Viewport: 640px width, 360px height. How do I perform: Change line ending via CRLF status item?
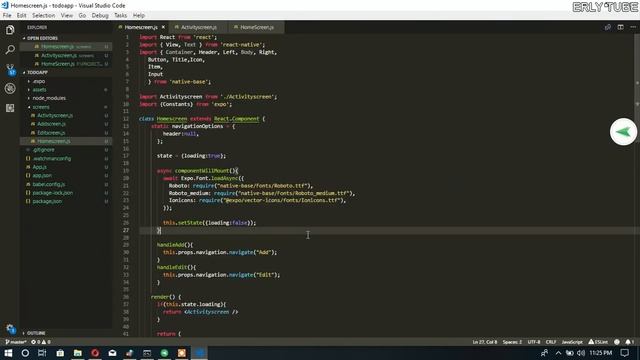551,342
